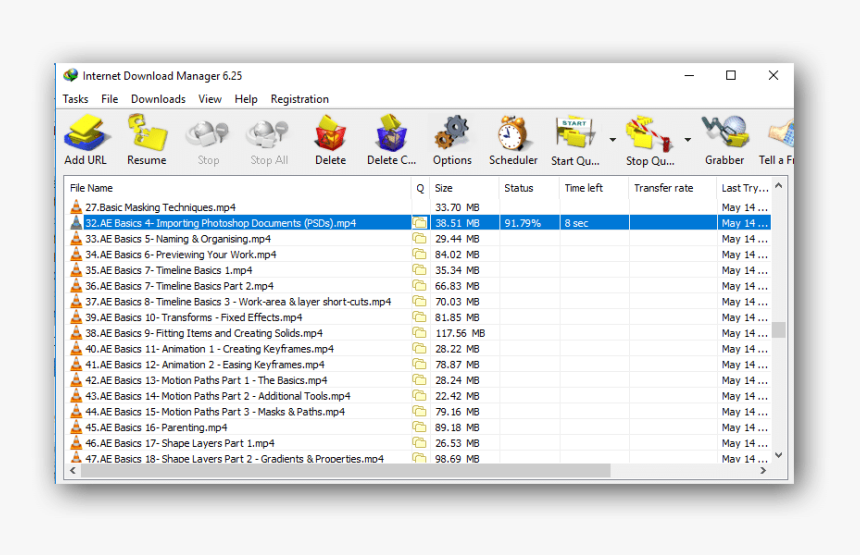Viewport: 860px width, 555px height.
Task: Click the vertical scrollbar thumb
Action: pos(778,330)
